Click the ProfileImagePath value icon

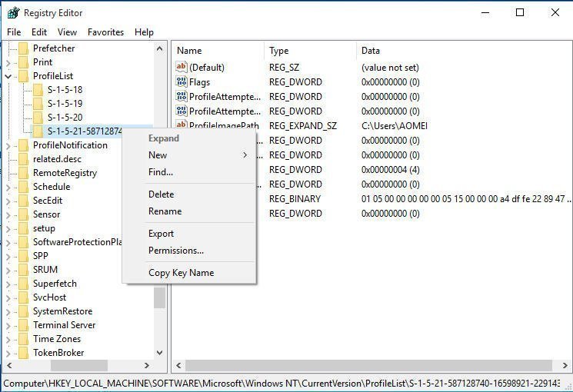(x=182, y=126)
